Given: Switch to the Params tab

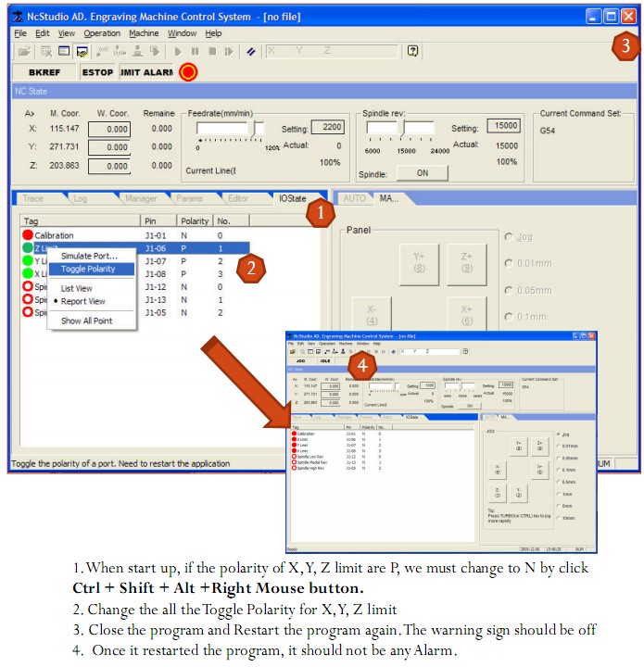Looking at the screenshot, I should pos(189,198).
